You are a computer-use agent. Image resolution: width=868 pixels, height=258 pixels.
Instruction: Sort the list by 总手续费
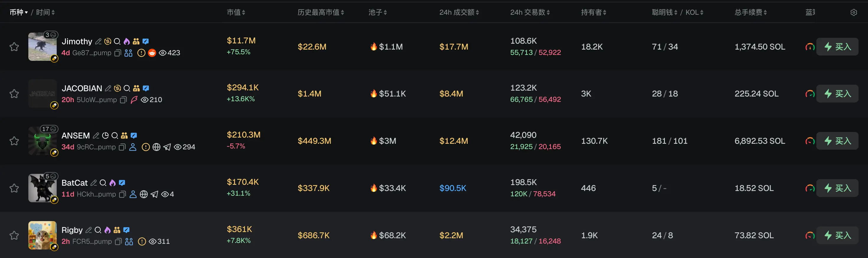pos(751,12)
